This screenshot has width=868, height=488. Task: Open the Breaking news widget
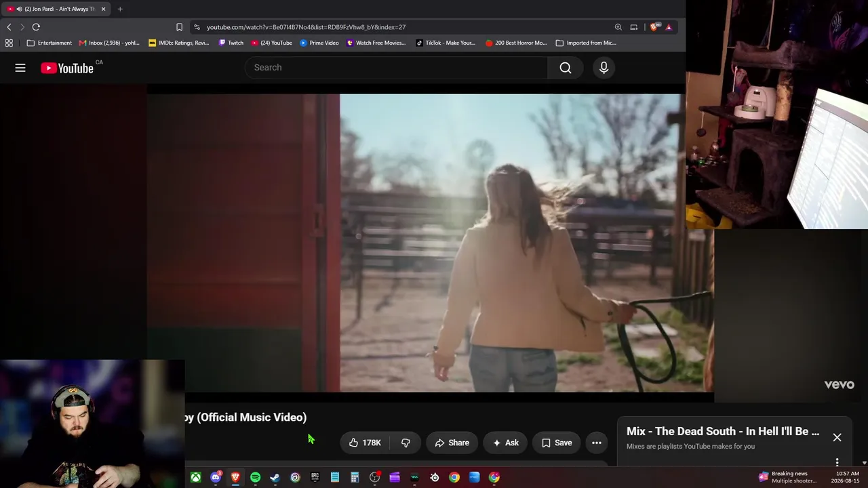pos(787,477)
